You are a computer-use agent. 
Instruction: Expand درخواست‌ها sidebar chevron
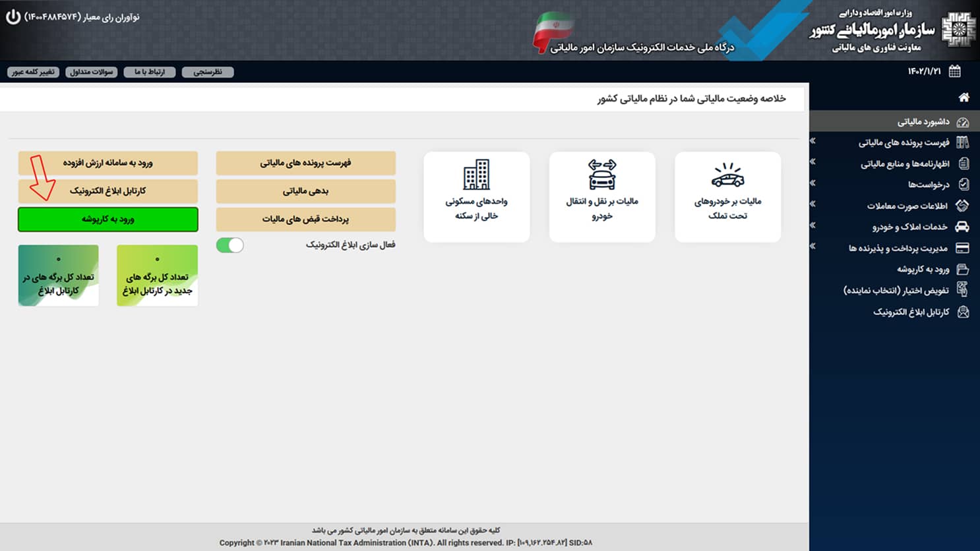click(813, 183)
